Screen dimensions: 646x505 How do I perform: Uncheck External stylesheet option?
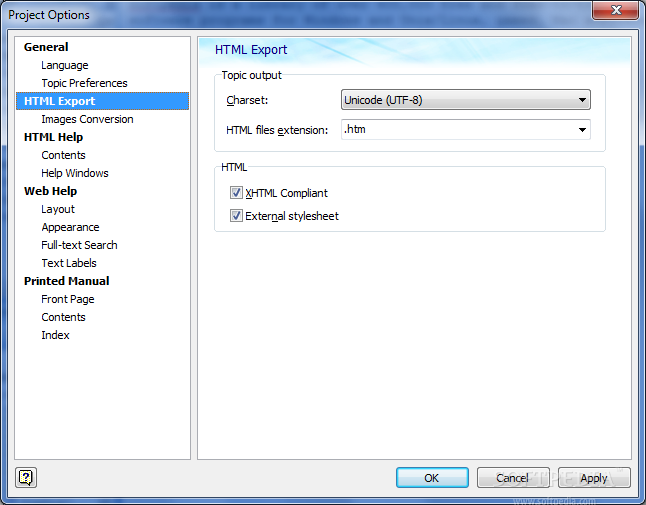[x=236, y=215]
